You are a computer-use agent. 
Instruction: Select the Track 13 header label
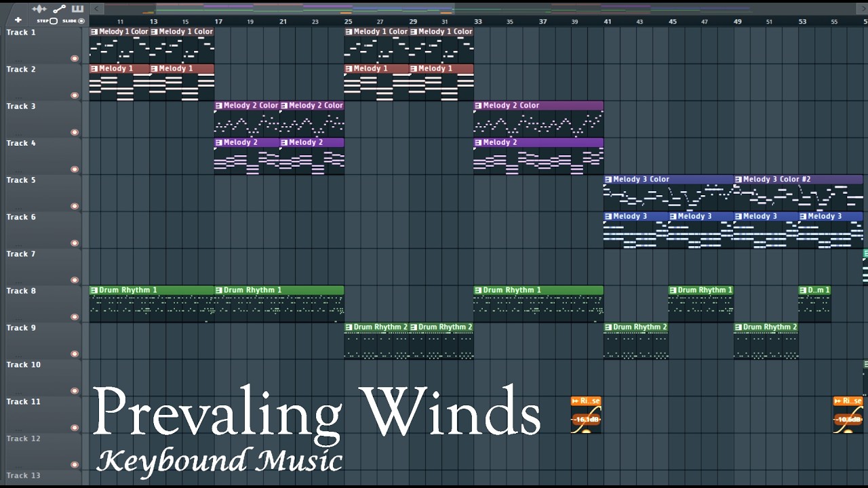tap(24, 475)
